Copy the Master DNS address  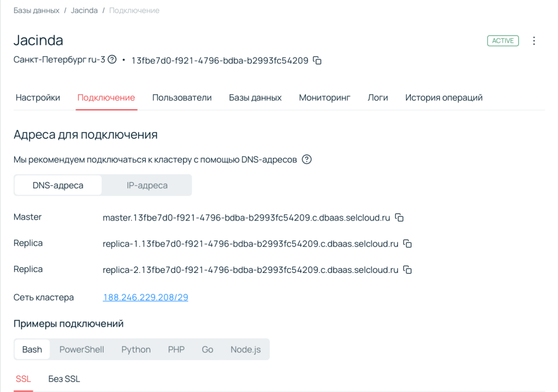[399, 218]
